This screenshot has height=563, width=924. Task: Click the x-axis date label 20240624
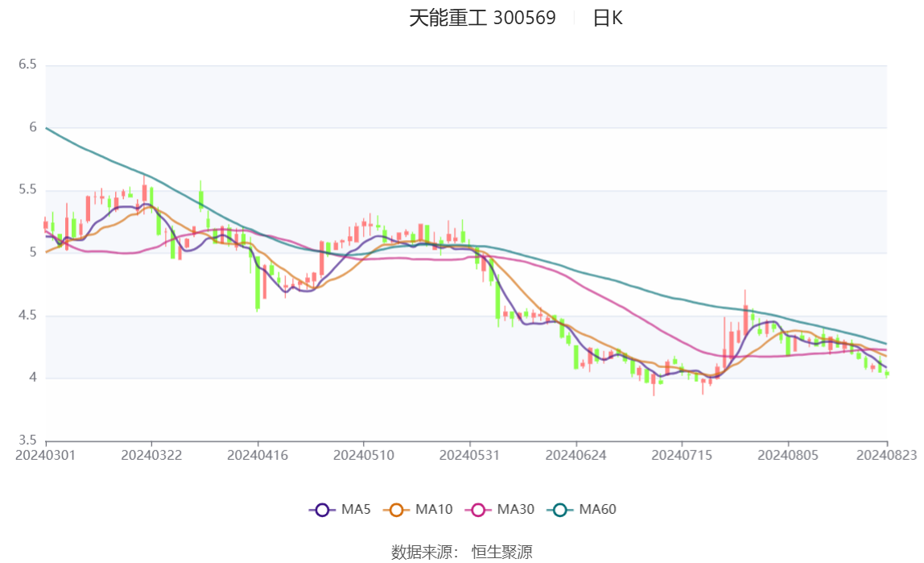click(x=575, y=455)
